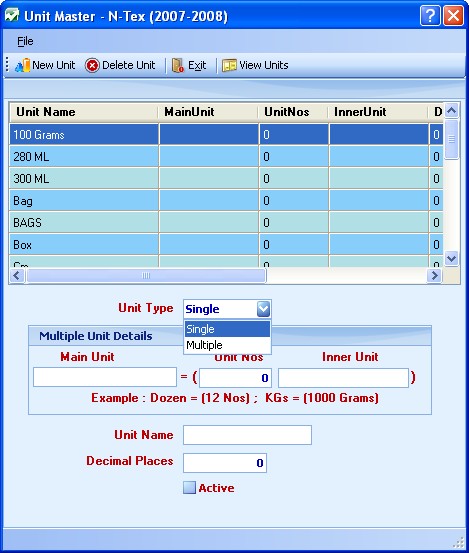
Task: Choose Single in the dropdown list
Action: [227, 329]
